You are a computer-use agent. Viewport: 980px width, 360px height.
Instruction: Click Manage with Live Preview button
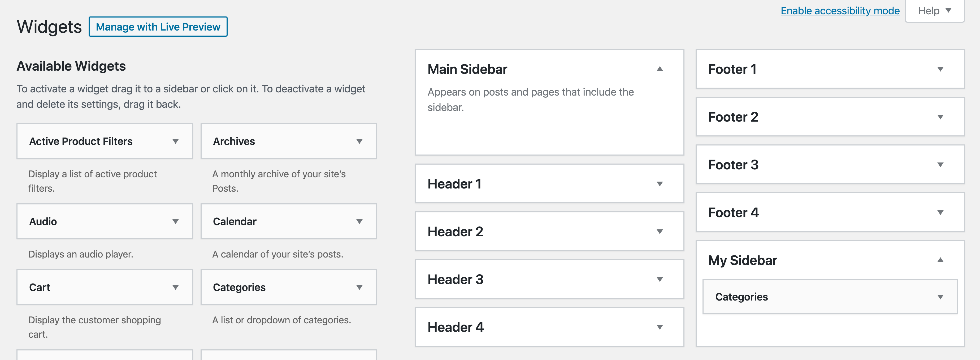tap(158, 27)
